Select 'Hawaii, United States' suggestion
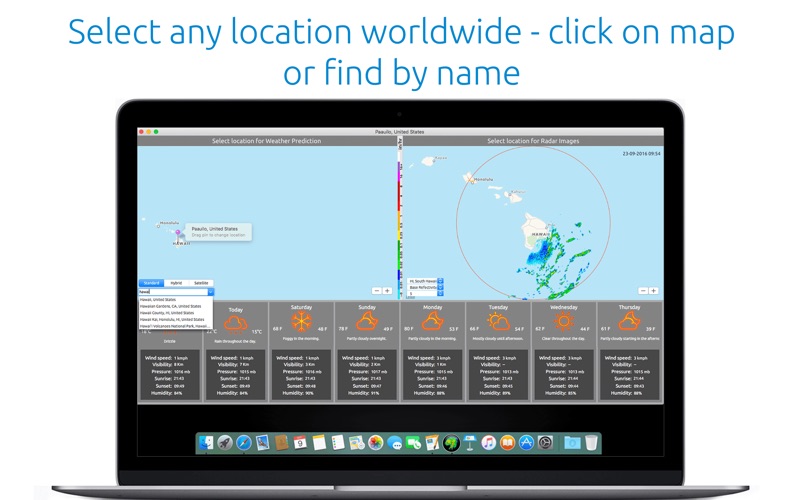The height and width of the screenshot is (500, 800). pyautogui.click(x=176, y=299)
